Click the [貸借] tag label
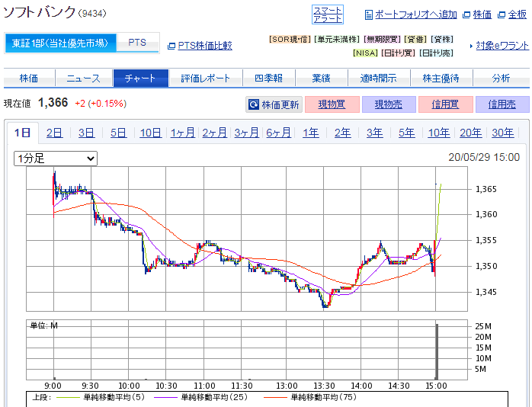Viewport: 532px width, 407px height. pos(415,40)
